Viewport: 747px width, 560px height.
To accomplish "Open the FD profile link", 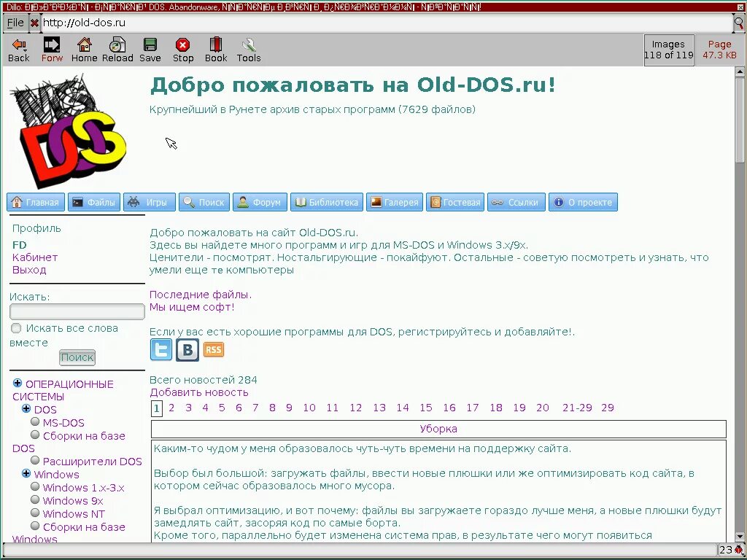I will point(20,245).
